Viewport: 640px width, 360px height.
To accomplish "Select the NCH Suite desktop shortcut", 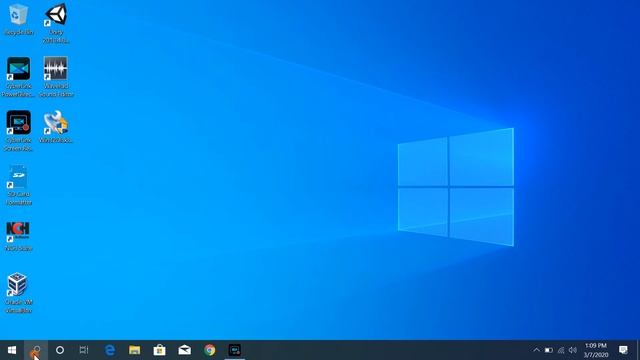I will [x=18, y=236].
